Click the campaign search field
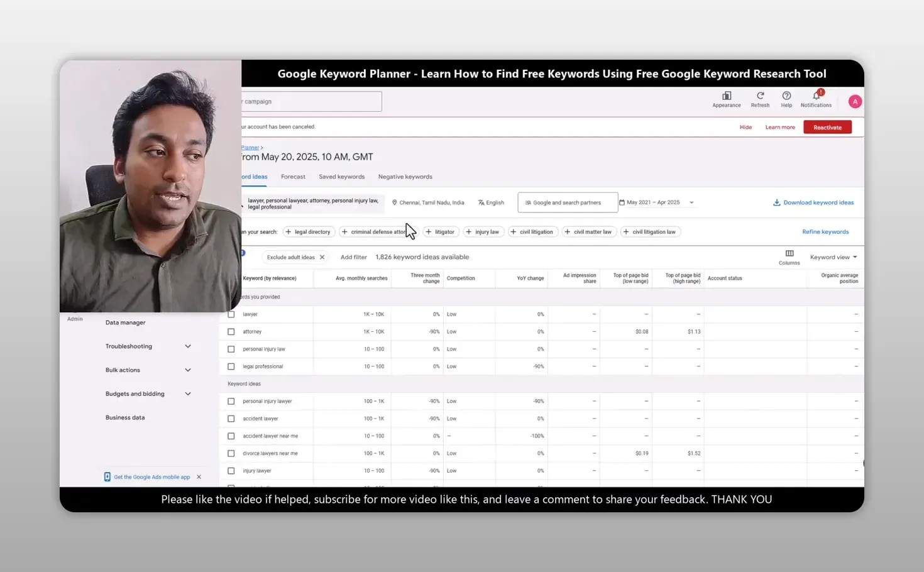This screenshot has height=572, width=924. (311, 101)
